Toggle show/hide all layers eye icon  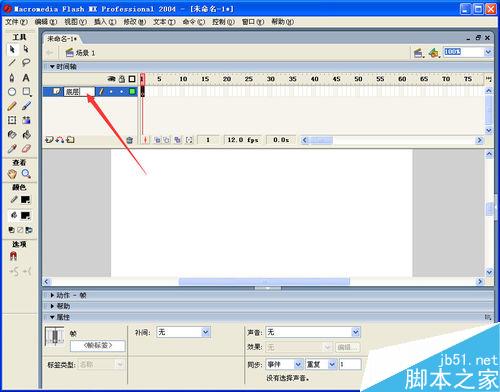pyautogui.click(x=111, y=79)
